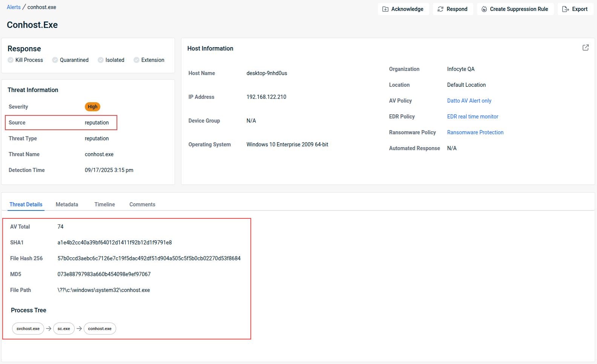Open the Timeline tab
The height and width of the screenshot is (364, 597).
coord(104,204)
